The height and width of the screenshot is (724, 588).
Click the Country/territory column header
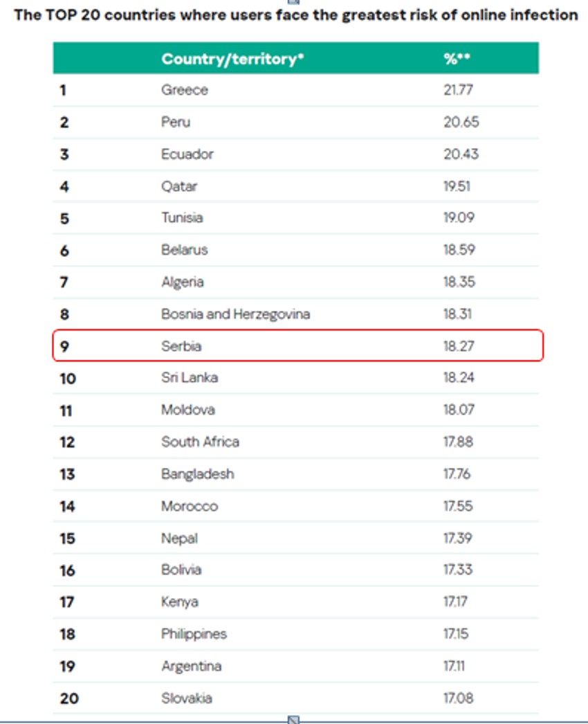[232, 59]
